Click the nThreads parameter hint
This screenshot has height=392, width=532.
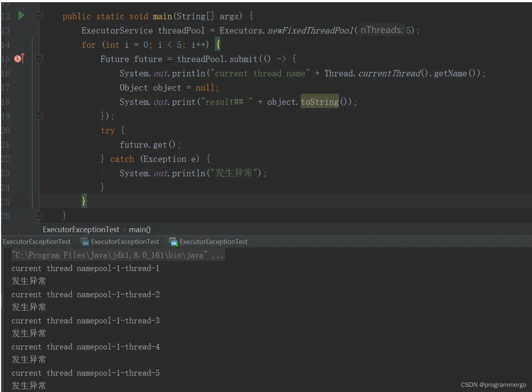tap(382, 30)
